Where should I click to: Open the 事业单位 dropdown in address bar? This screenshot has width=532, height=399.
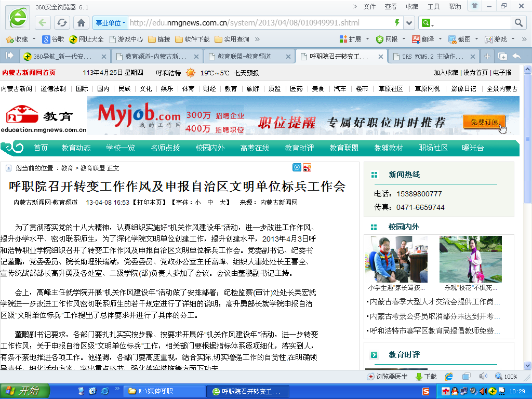pyautogui.click(x=110, y=23)
